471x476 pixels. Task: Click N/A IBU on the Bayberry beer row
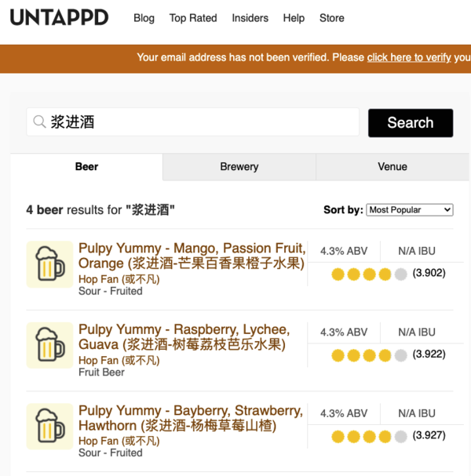[x=417, y=413]
